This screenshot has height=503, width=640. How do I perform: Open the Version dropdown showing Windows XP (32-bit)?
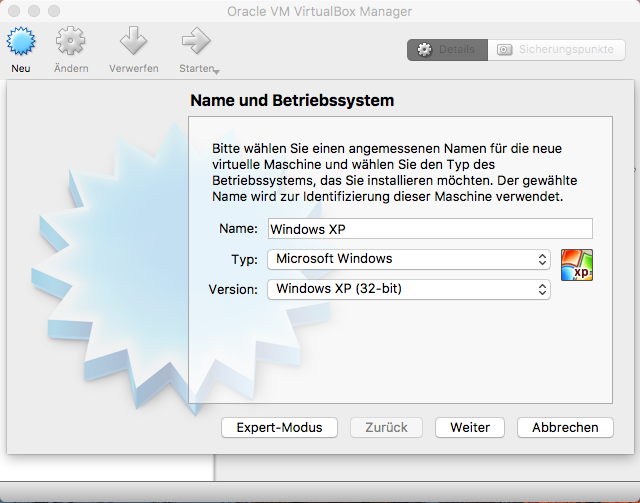pos(409,289)
